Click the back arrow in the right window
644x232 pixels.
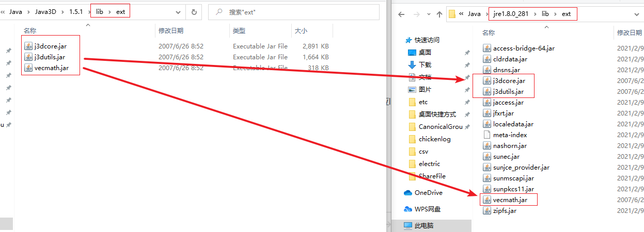[401, 14]
